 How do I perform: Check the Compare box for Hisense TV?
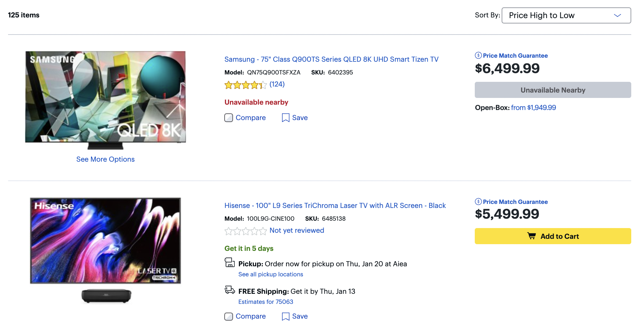click(229, 316)
